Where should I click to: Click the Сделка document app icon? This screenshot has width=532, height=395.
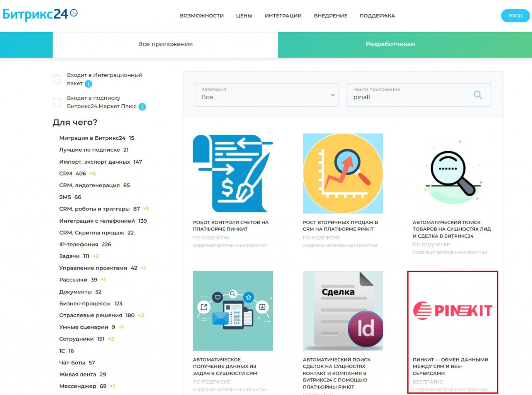point(343,310)
